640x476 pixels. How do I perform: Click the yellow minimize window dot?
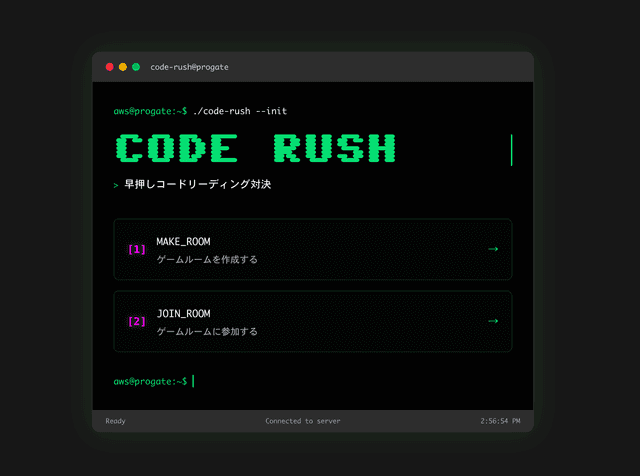[x=123, y=67]
